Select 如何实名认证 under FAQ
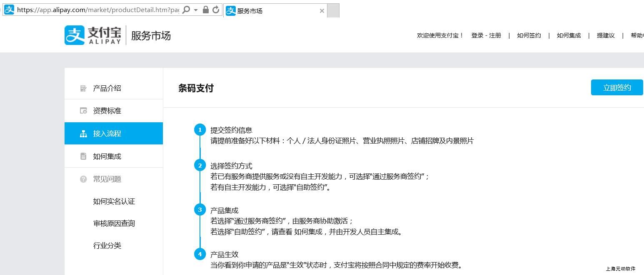This screenshot has width=644, height=275. click(114, 201)
